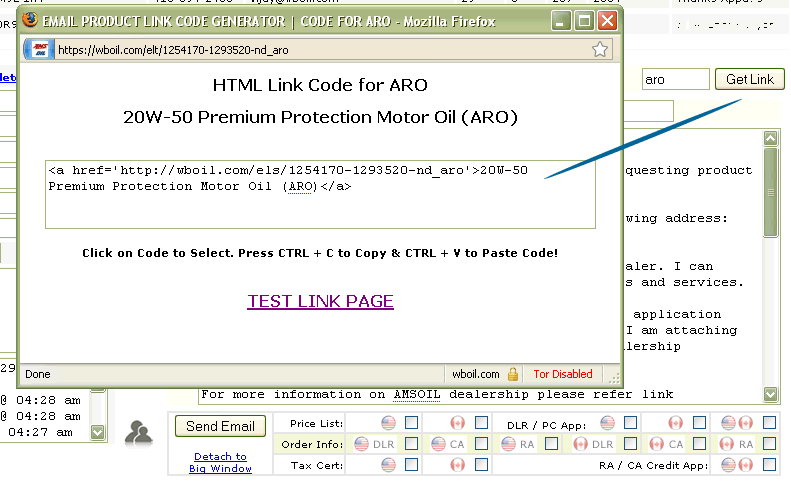Click the flag pair beside RA / CA Credit App
The image size is (791, 486).
pos(737,465)
